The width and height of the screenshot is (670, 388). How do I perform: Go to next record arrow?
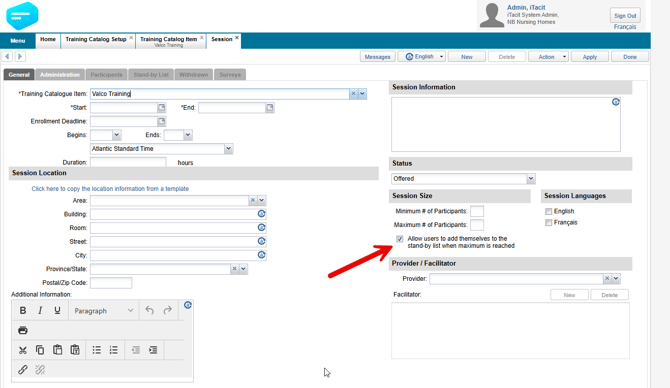point(20,56)
